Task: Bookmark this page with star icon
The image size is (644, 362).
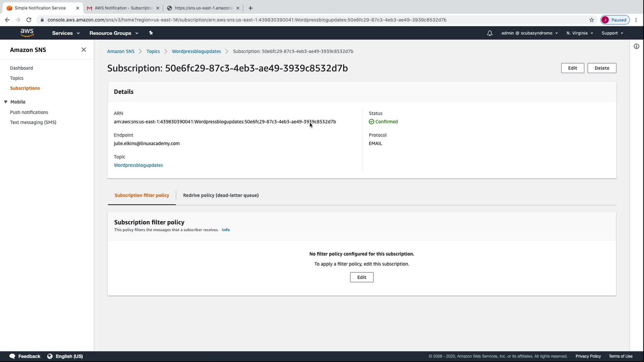Action: (x=592, y=20)
